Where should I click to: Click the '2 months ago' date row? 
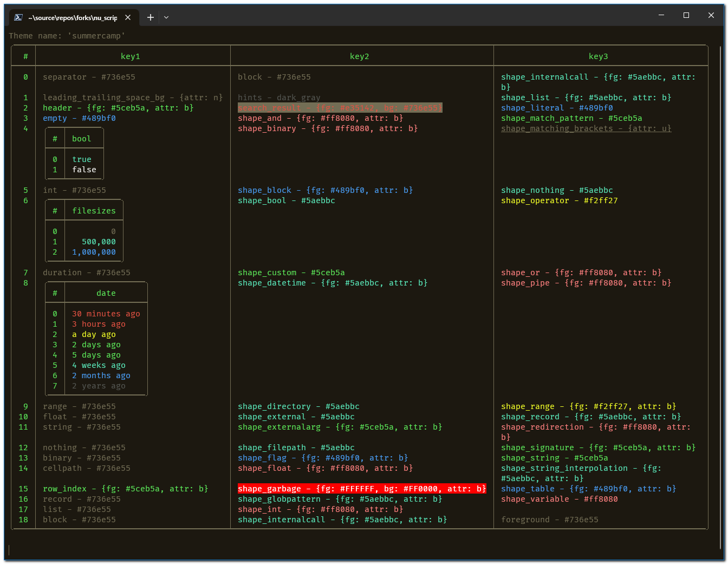click(101, 375)
